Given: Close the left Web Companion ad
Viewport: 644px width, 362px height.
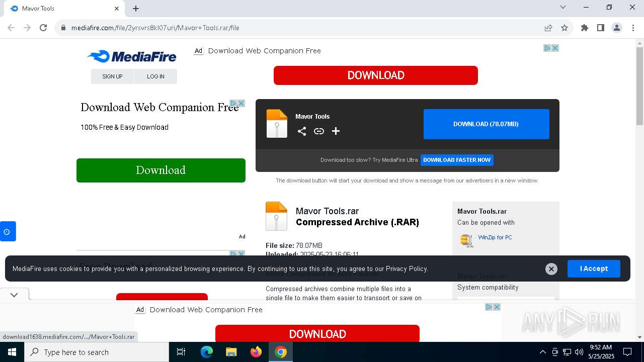Looking at the screenshot, I should pos(242,103).
